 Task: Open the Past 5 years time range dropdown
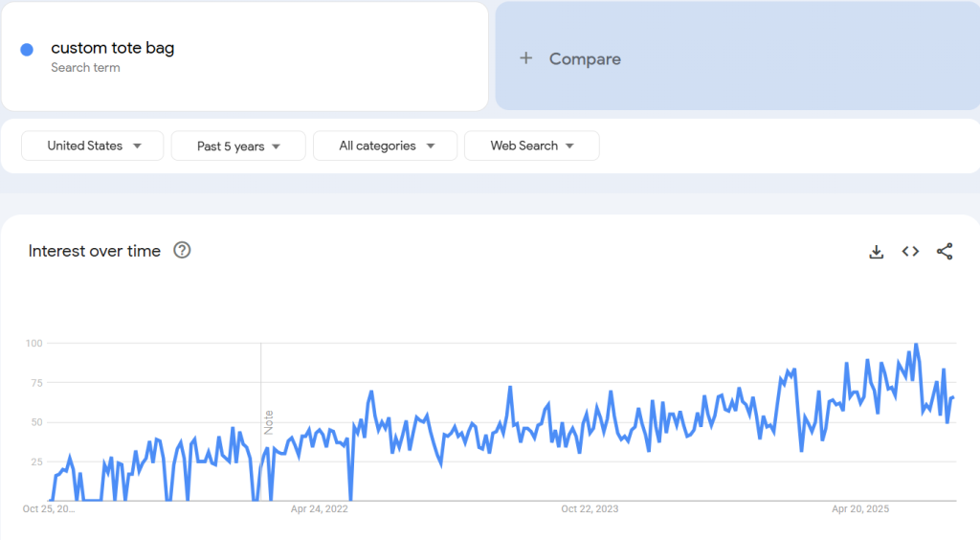tap(238, 146)
